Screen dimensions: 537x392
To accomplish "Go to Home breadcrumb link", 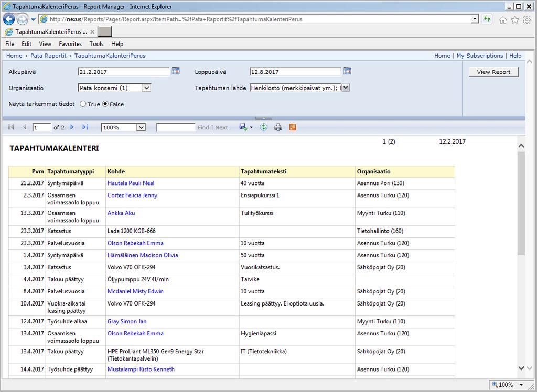I will point(14,56).
